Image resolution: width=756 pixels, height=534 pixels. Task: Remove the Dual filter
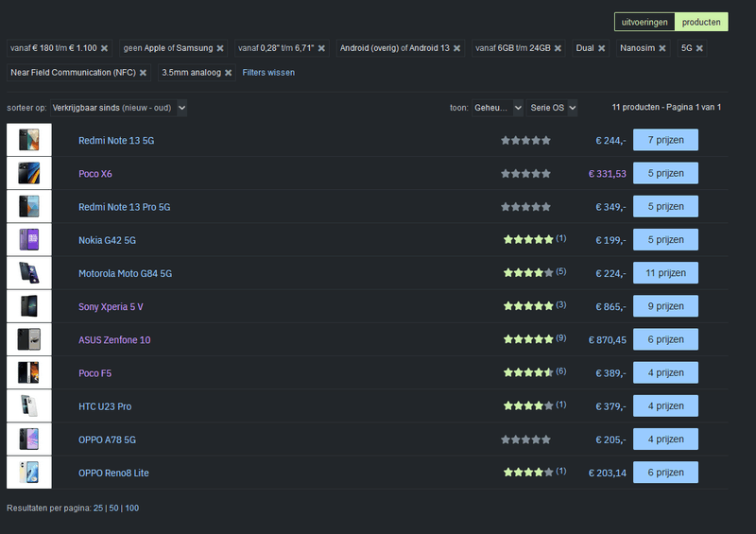tap(601, 48)
